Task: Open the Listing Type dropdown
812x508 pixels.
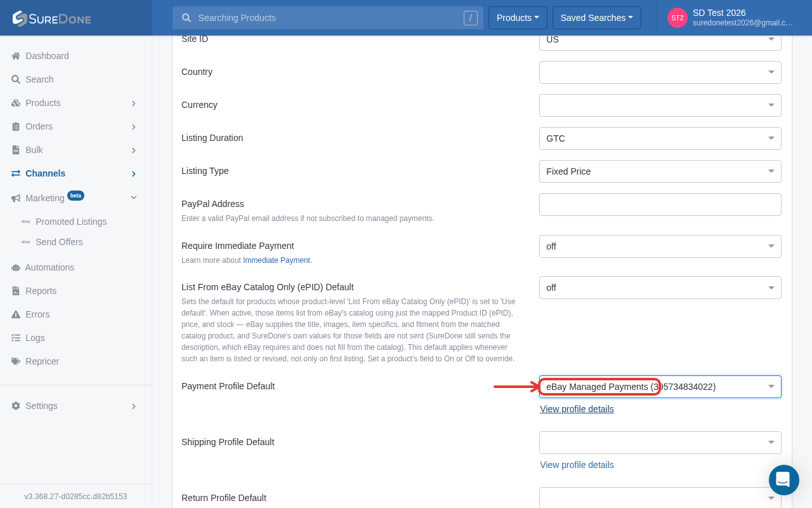Action: coord(660,171)
